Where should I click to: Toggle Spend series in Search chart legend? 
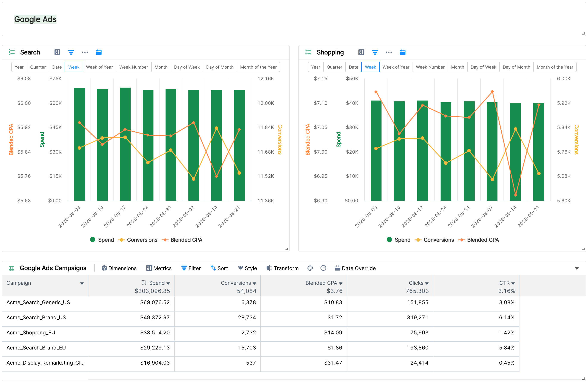[102, 240]
